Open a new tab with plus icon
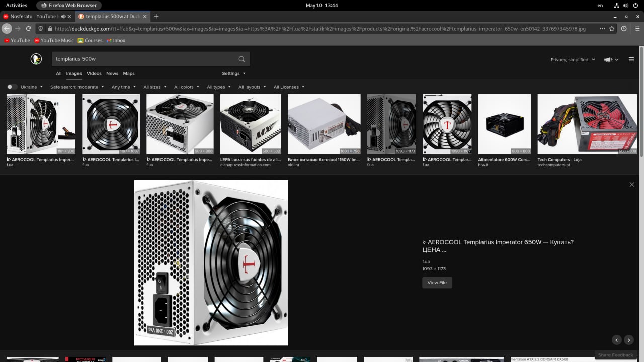The width and height of the screenshot is (644, 362). pos(156,16)
